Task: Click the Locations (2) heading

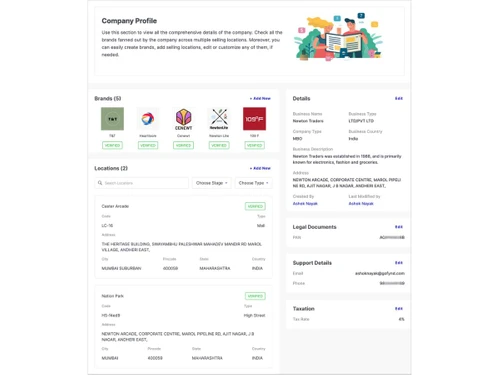Action: point(111,168)
